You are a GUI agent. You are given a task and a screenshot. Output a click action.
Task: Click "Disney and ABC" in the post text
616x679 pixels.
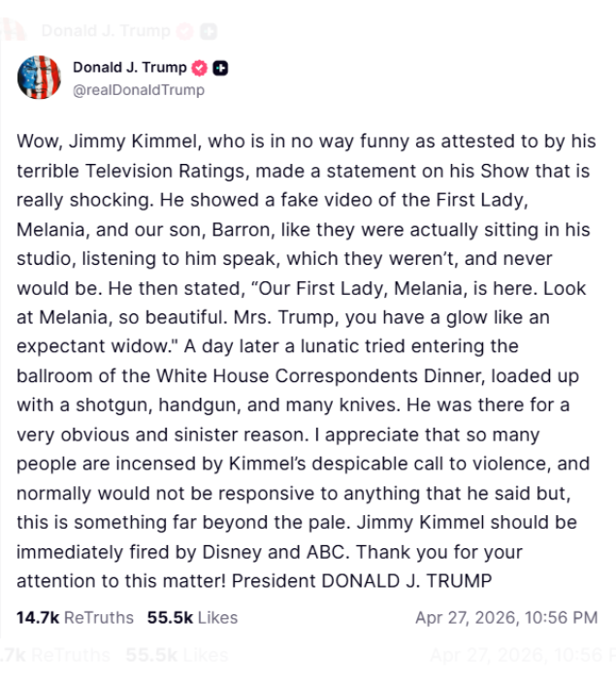[x=266, y=554]
